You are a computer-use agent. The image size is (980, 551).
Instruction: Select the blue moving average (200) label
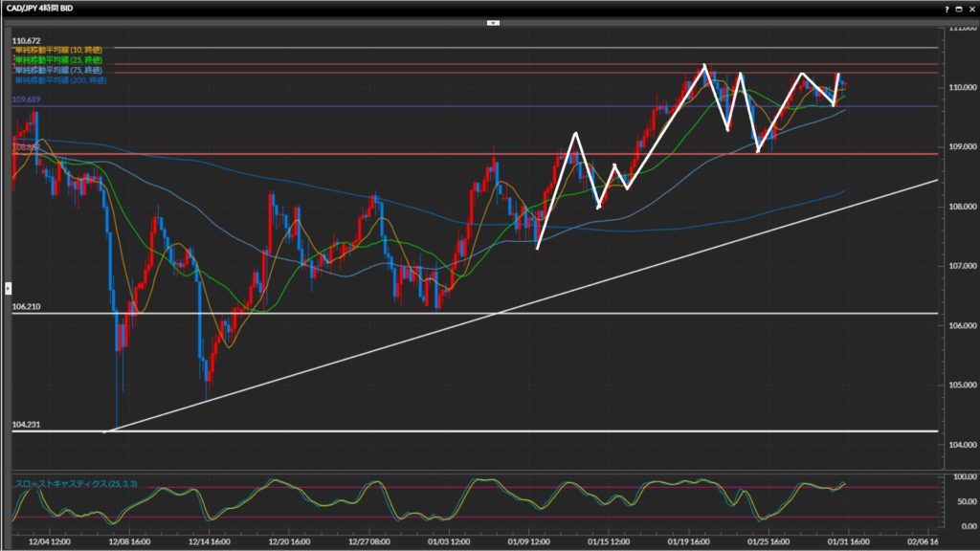[x=59, y=80]
